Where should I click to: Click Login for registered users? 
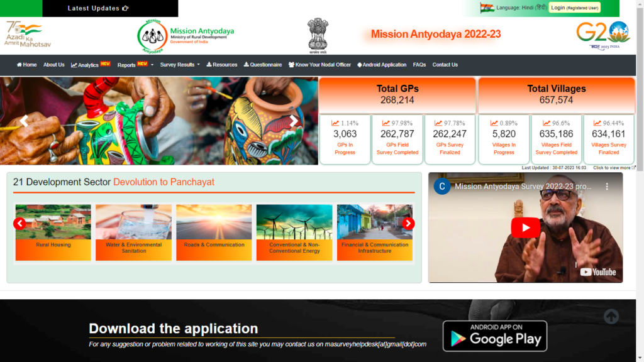[x=575, y=8]
